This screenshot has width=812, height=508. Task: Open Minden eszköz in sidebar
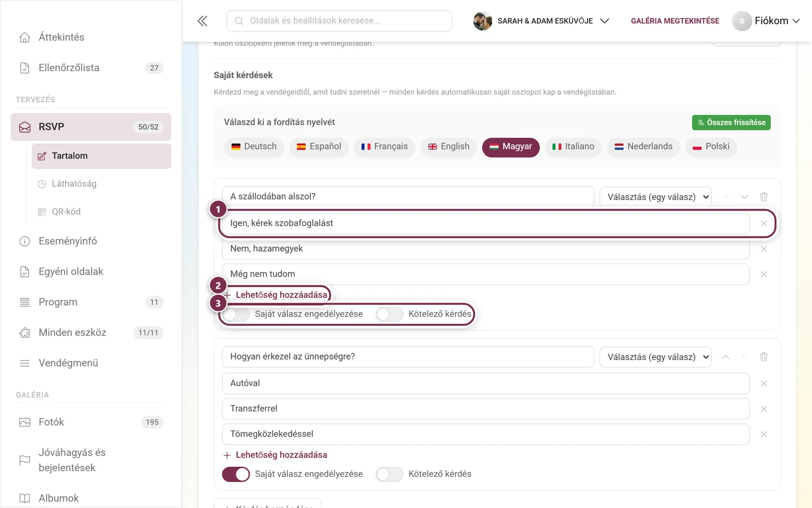click(x=91, y=332)
